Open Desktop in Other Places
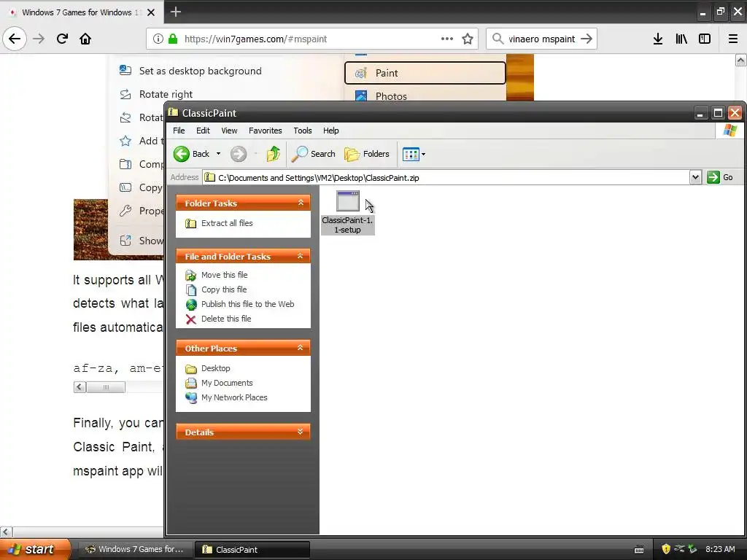747x560 pixels. [215, 368]
